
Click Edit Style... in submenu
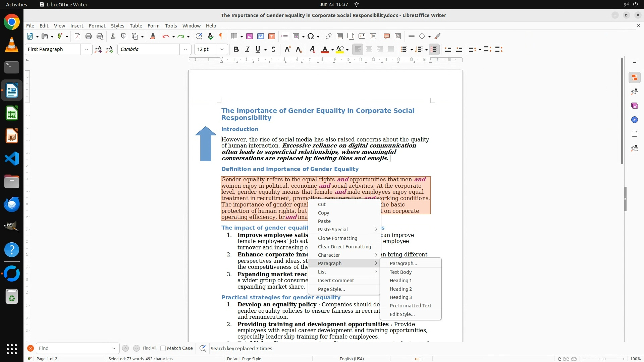coord(402,314)
